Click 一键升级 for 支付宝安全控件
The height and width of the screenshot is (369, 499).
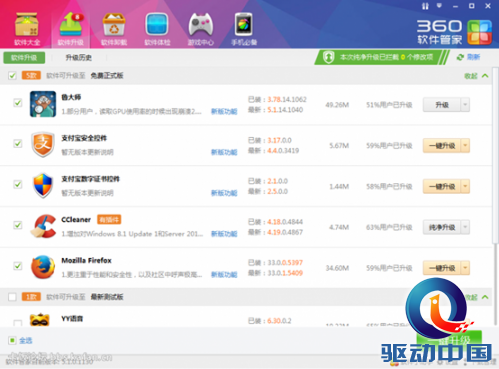(x=442, y=146)
